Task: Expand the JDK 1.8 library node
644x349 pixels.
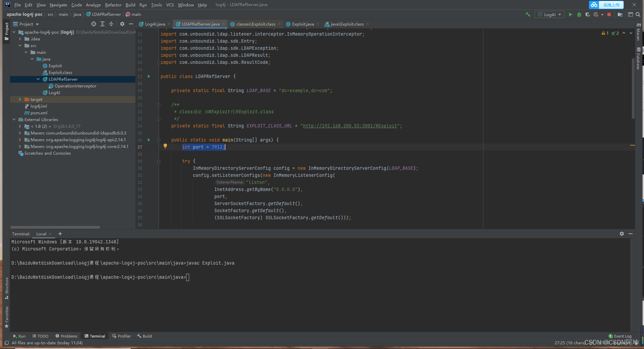Action: click(x=20, y=126)
